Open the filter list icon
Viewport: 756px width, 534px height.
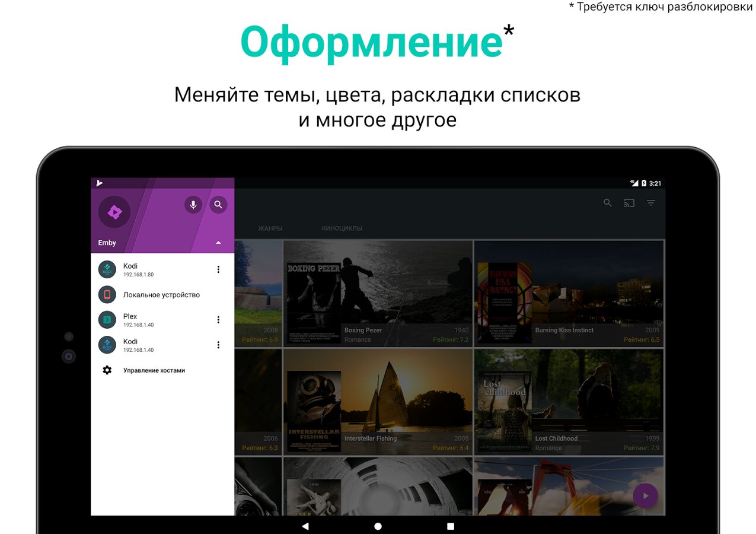click(650, 203)
